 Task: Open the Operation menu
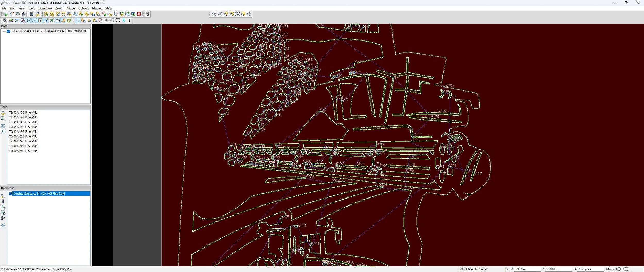point(45,8)
